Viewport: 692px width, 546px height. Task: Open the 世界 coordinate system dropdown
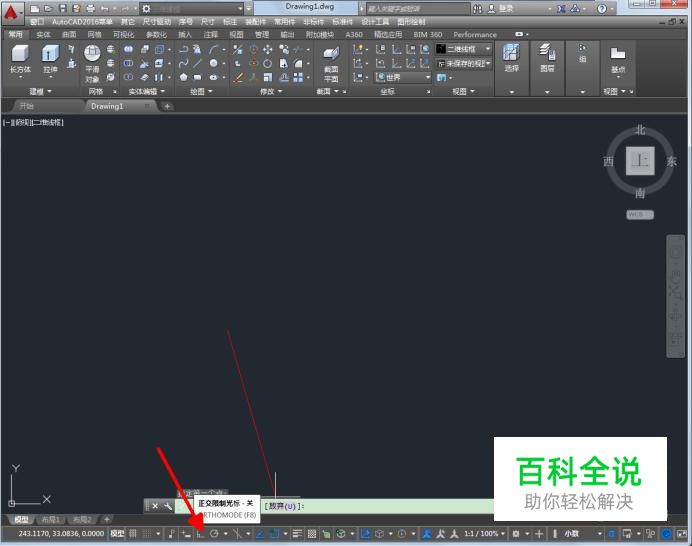(x=403, y=78)
